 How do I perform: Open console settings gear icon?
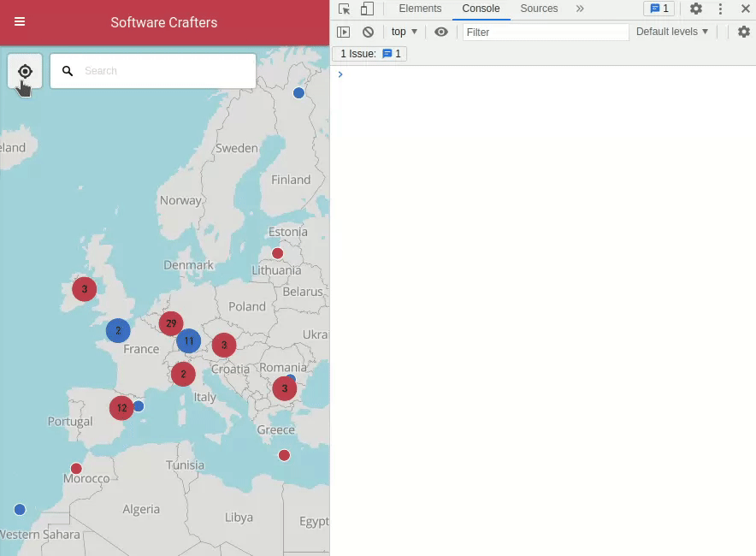(744, 32)
